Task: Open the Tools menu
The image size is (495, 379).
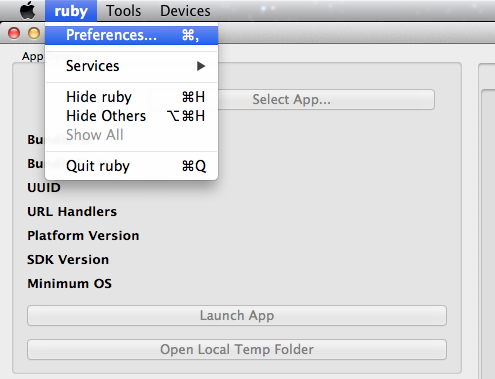Action: pyautogui.click(x=124, y=11)
